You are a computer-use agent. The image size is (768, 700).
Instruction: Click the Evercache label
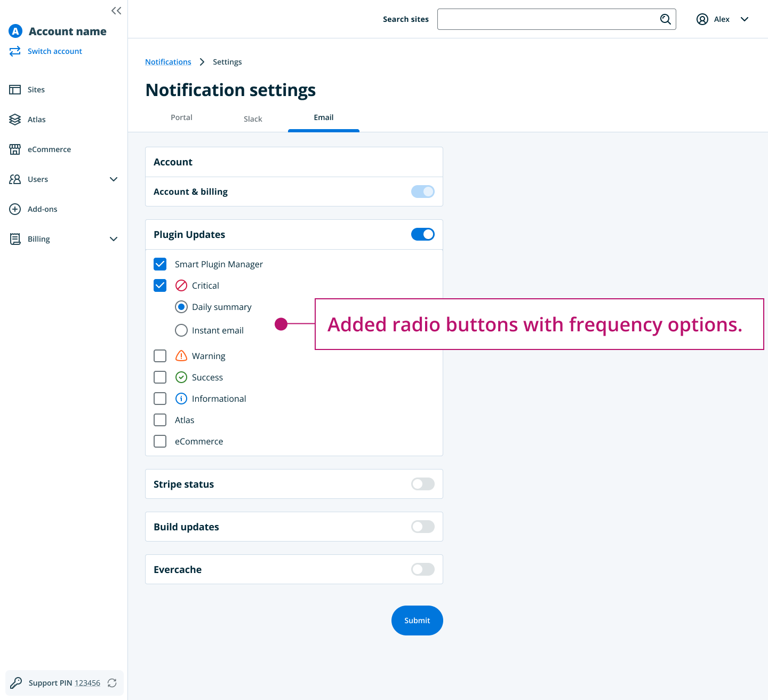tap(178, 570)
